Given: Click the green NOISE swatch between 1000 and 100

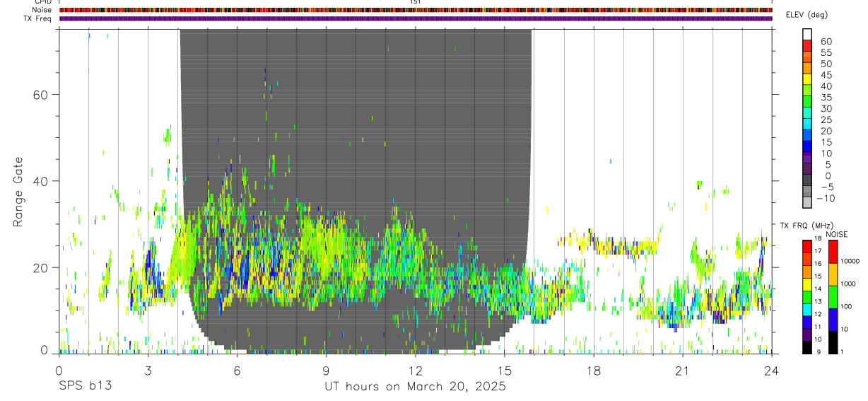Looking at the screenshot, I should [x=833, y=297].
